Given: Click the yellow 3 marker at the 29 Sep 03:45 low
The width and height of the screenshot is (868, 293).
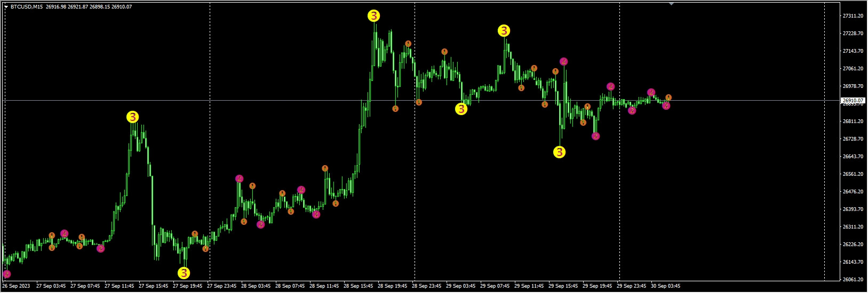Looking at the screenshot, I should (461, 109).
